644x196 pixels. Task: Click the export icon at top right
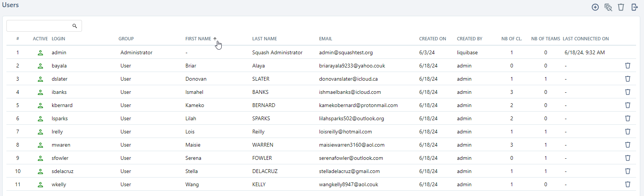pos(635,7)
